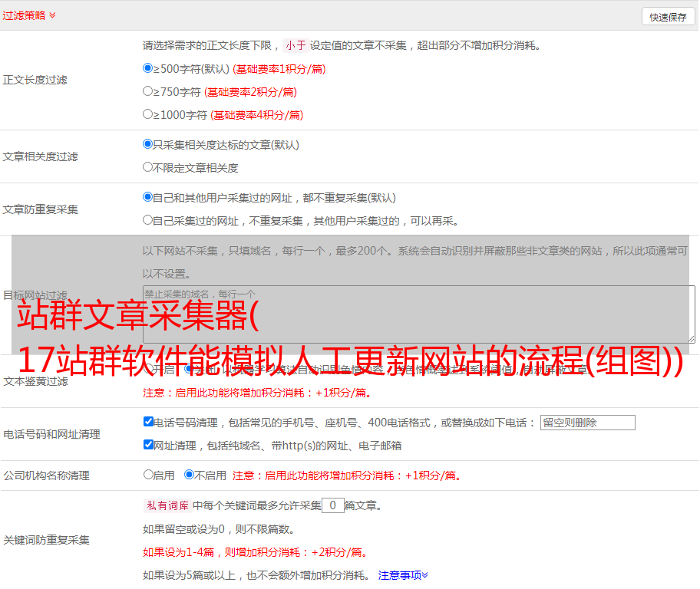Click the 禁止采集的域名 text area

tap(418, 314)
